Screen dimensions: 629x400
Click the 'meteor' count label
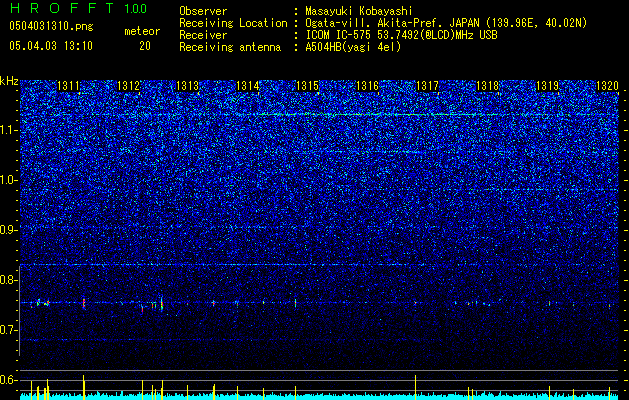click(x=142, y=31)
